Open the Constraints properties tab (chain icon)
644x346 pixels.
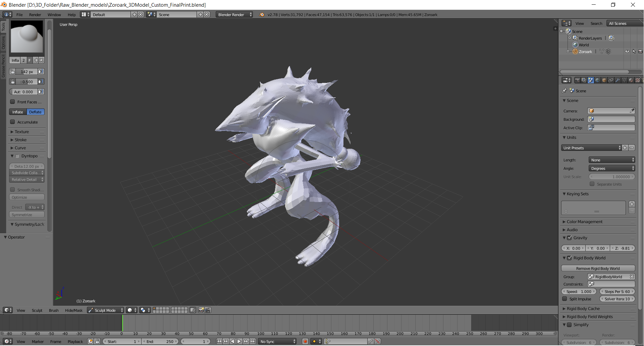pyautogui.click(x=611, y=80)
